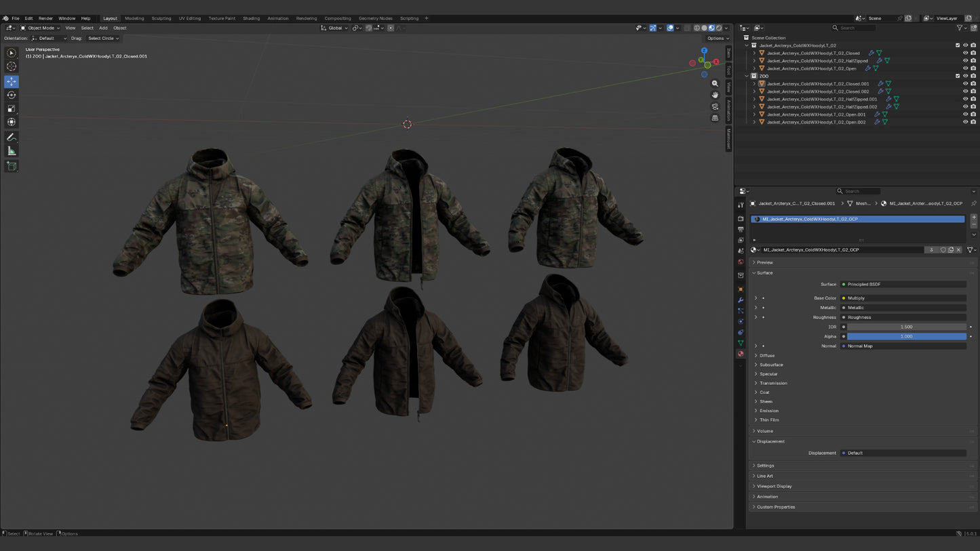Select the Add Cube tool

[12, 166]
